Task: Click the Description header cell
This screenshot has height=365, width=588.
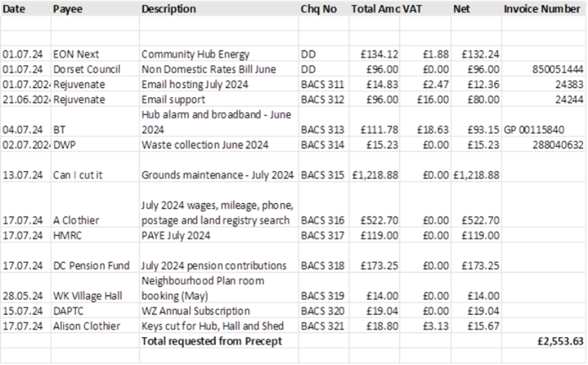Action: coord(168,10)
